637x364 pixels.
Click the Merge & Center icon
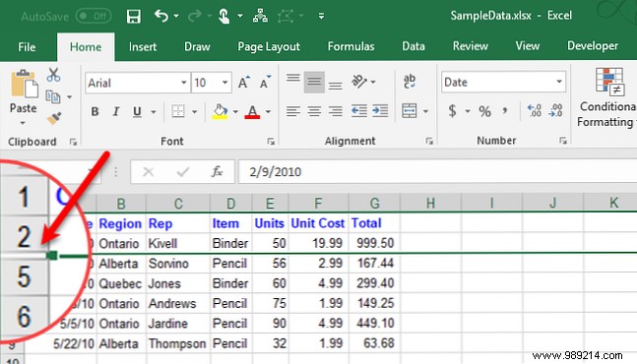pyautogui.click(x=410, y=111)
